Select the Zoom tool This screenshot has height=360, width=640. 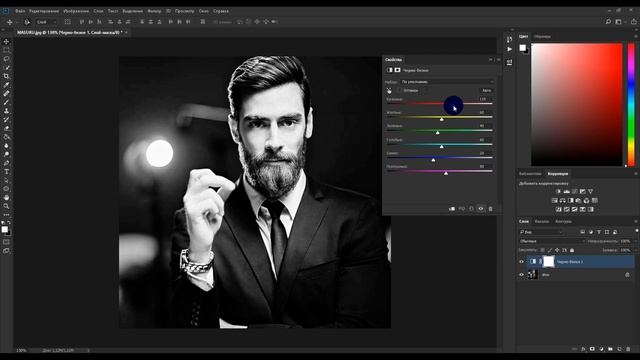6,206
